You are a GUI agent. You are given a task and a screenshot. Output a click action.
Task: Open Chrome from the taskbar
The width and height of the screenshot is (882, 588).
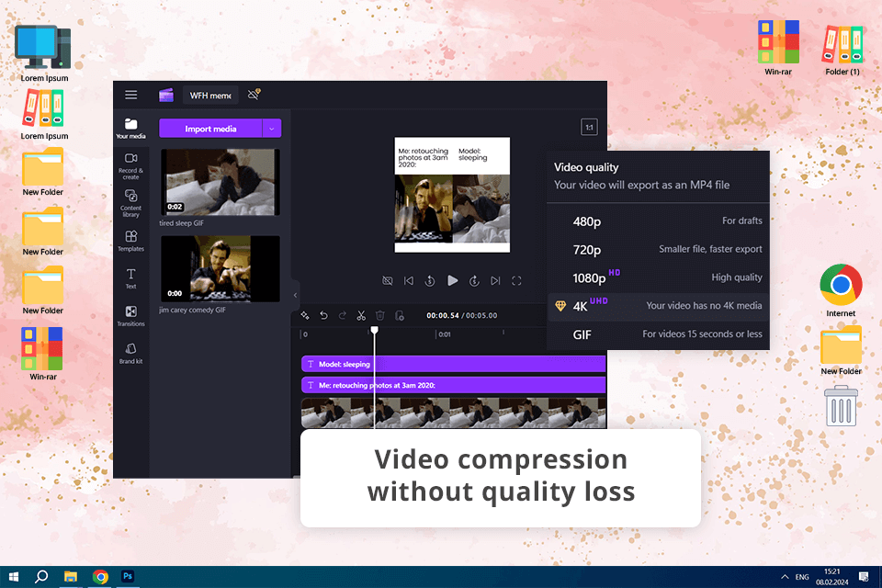click(100, 577)
